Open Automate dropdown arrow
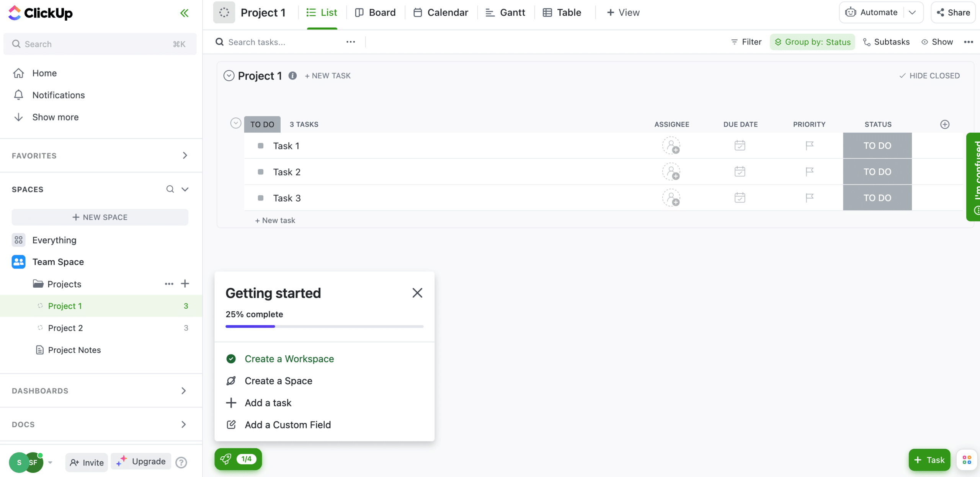The image size is (980, 477). pos(913,12)
